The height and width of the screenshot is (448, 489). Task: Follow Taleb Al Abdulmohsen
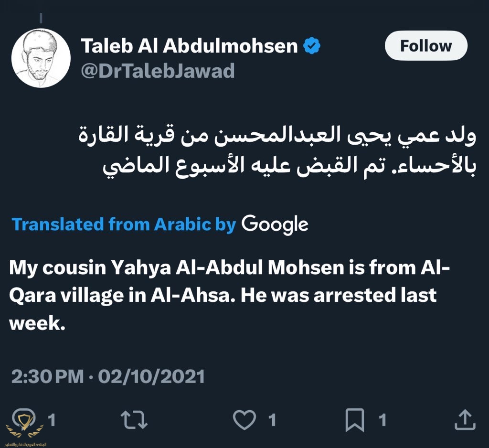tap(425, 46)
